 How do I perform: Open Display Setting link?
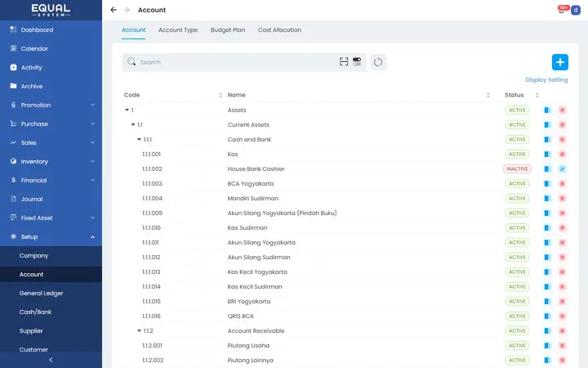546,79
